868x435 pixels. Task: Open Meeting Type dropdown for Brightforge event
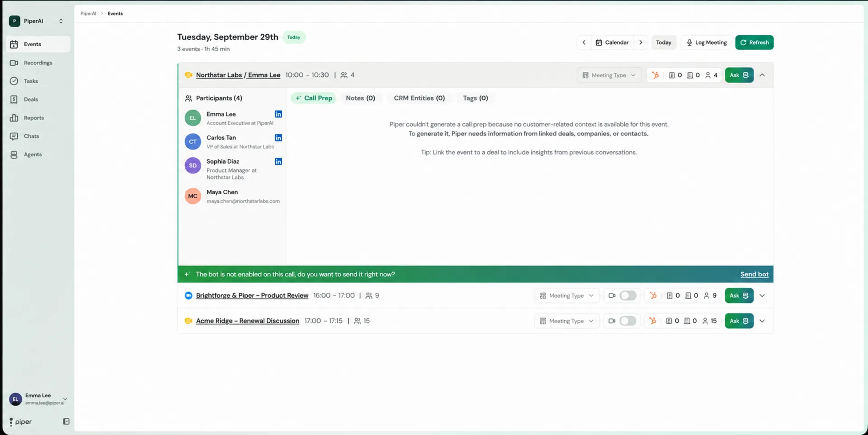coord(567,295)
